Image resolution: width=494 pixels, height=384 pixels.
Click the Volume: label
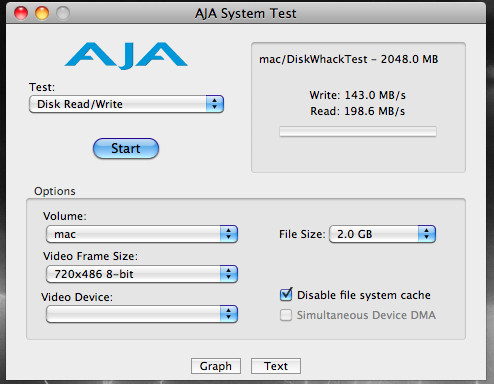click(x=65, y=216)
